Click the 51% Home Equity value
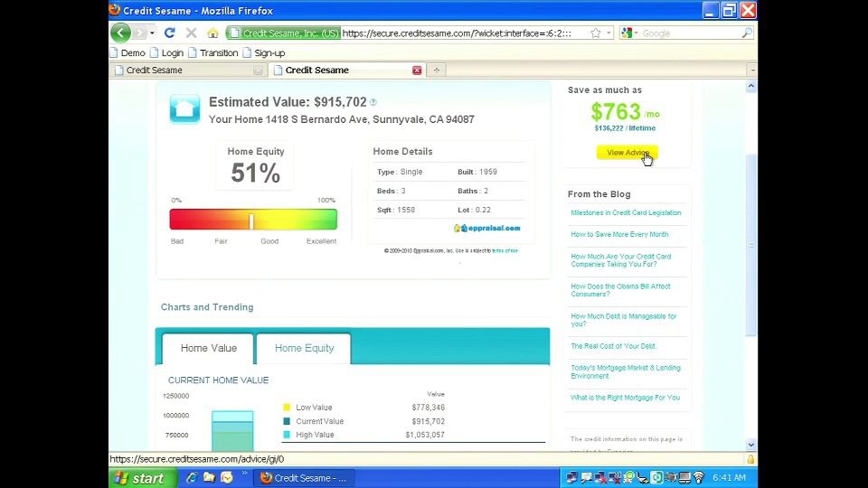The image size is (868, 488). (x=255, y=174)
